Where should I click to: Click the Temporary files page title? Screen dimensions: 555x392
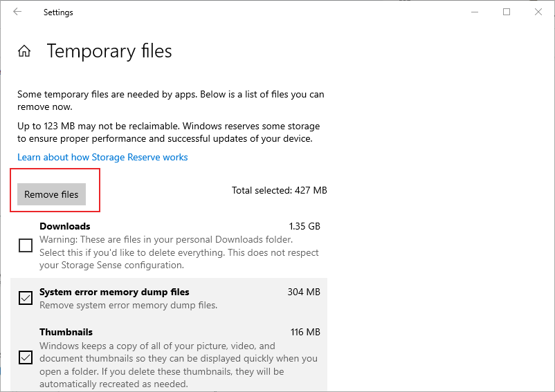tap(109, 51)
